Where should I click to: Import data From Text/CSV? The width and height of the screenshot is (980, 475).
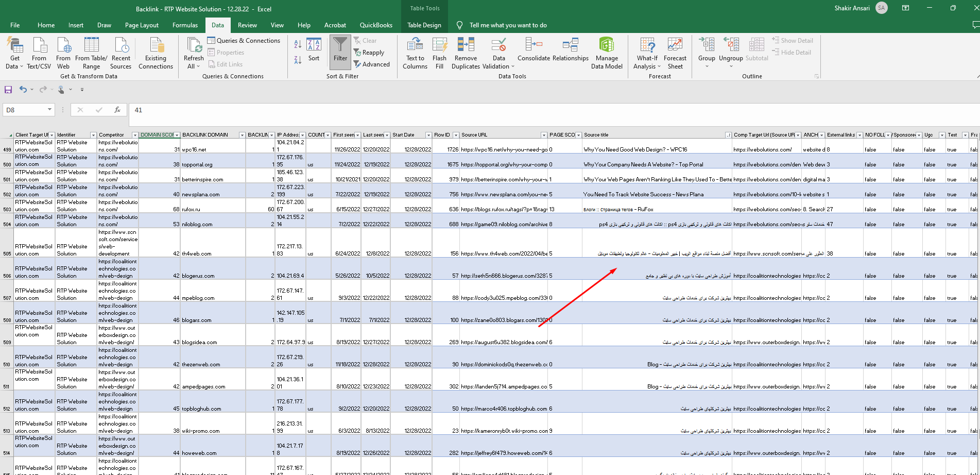(39, 53)
